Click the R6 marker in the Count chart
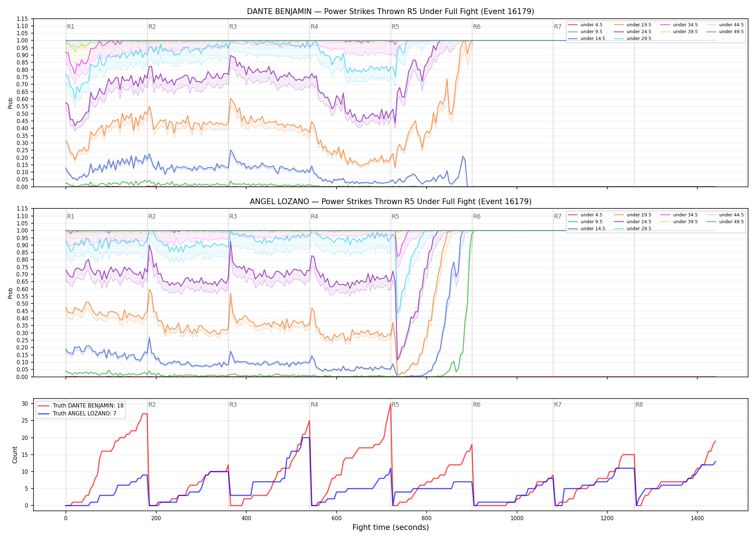 pos(477,405)
